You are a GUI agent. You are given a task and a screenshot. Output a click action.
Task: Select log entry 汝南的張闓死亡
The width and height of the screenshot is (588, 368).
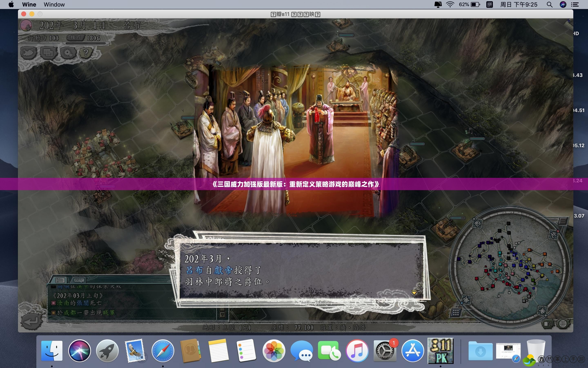point(77,303)
